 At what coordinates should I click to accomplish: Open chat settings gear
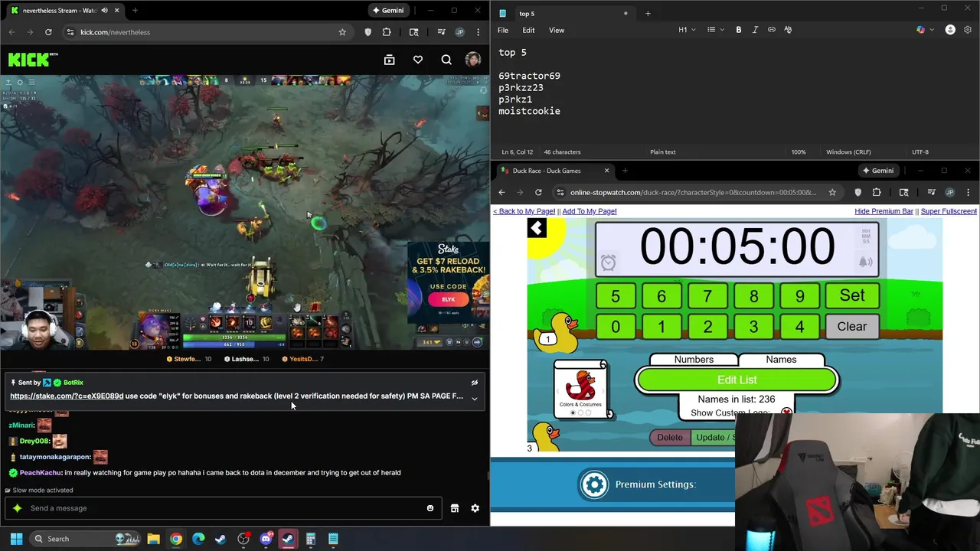(475, 508)
